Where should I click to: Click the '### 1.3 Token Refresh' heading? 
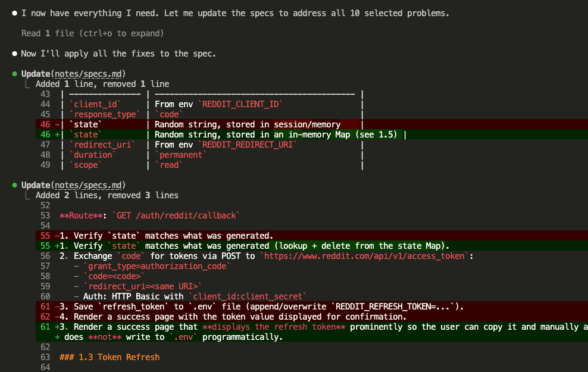[x=108, y=357]
